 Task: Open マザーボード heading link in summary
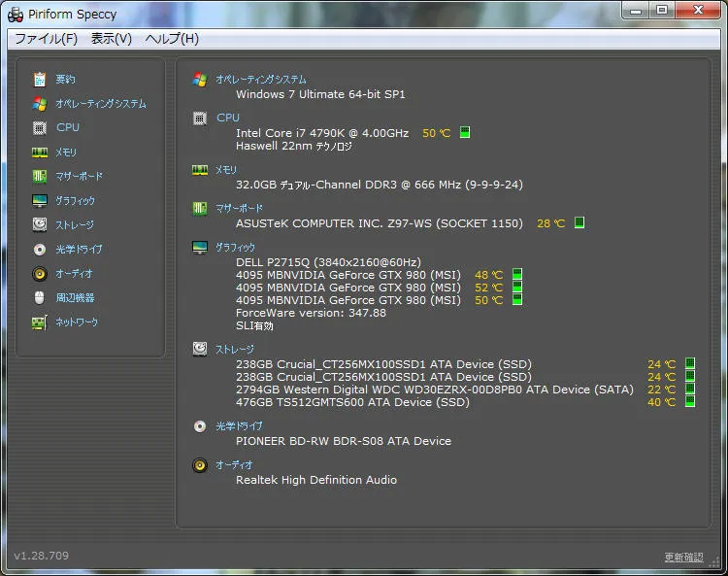(x=239, y=209)
